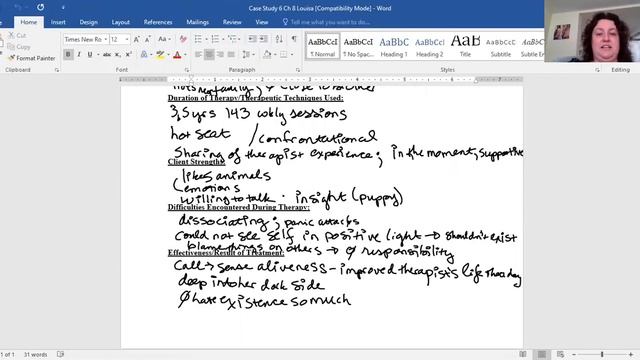Sort the selected text A to Z

click(x=279, y=39)
